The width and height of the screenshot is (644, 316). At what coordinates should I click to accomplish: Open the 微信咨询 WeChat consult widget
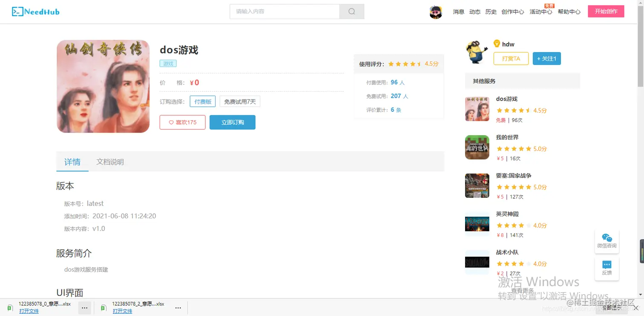pos(607,241)
